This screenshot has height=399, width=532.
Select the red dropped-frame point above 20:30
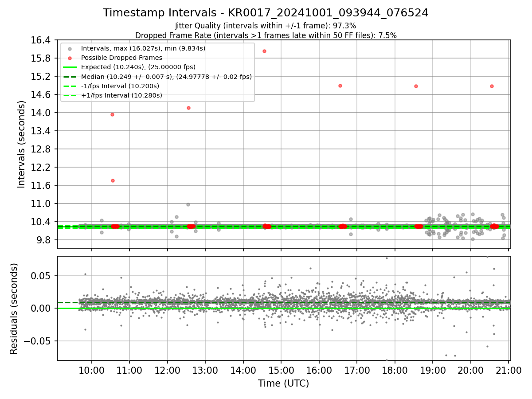(492, 86)
